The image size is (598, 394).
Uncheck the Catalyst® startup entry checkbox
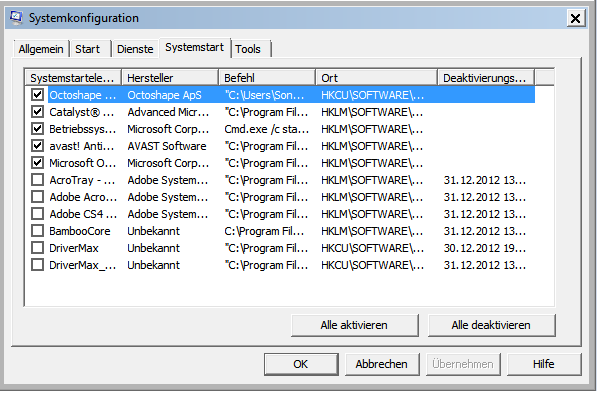(37, 112)
